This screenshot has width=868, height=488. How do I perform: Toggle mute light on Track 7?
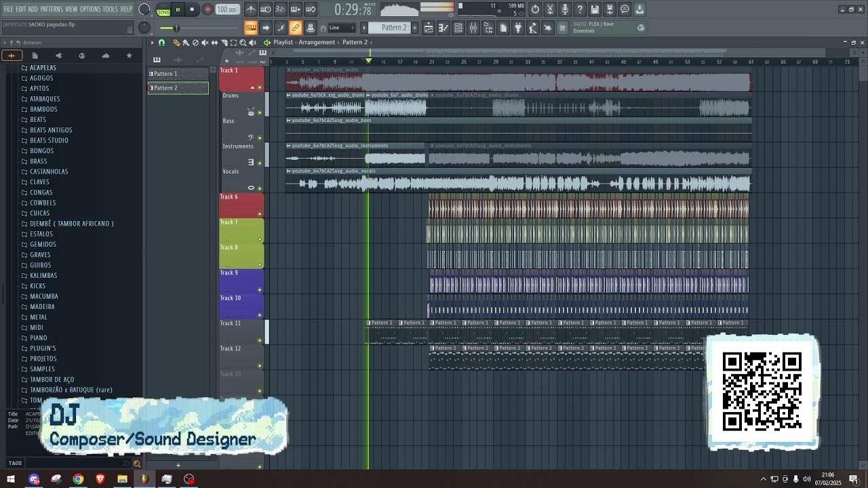(260, 239)
